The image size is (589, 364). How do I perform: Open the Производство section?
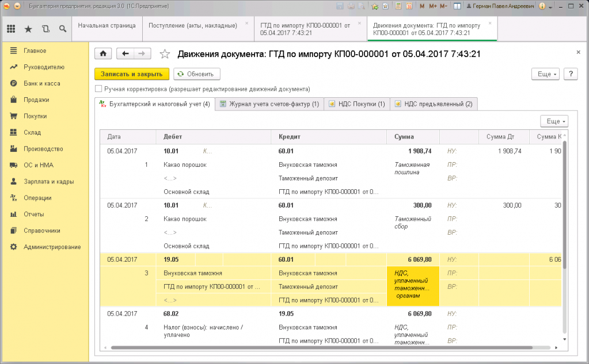point(43,148)
